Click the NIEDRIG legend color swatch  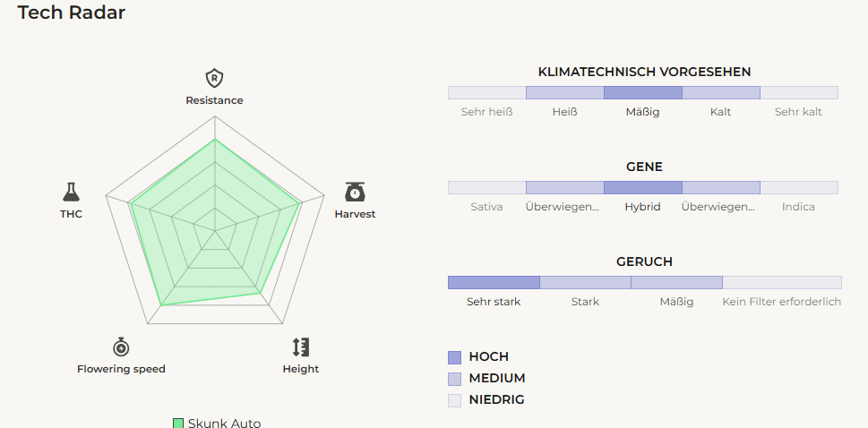point(454,400)
